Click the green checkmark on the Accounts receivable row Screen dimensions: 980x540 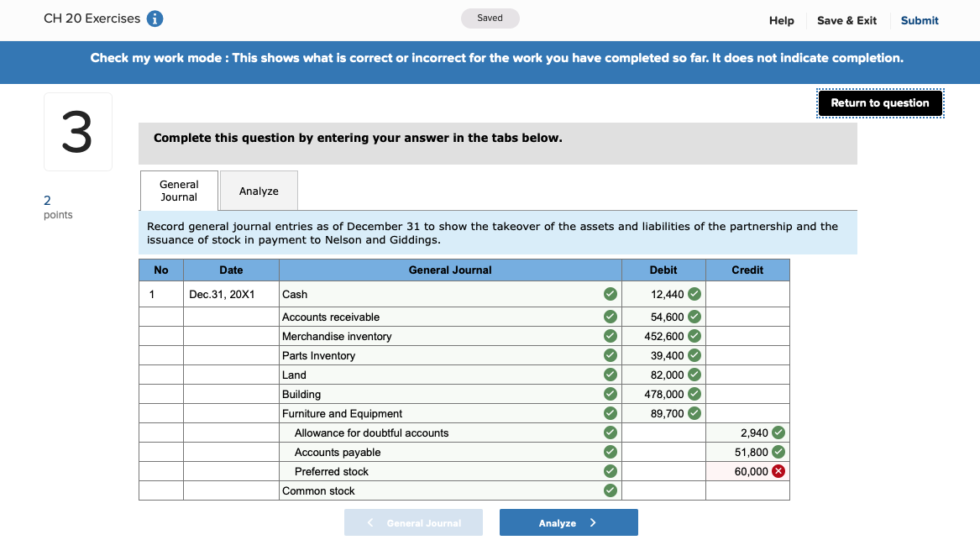(610, 317)
